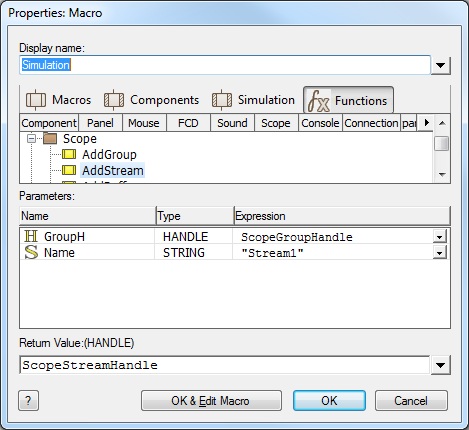Viewport: 469px width, 430px height.
Task: Switch to the Console category tab
Action: click(x=320, y=123)
